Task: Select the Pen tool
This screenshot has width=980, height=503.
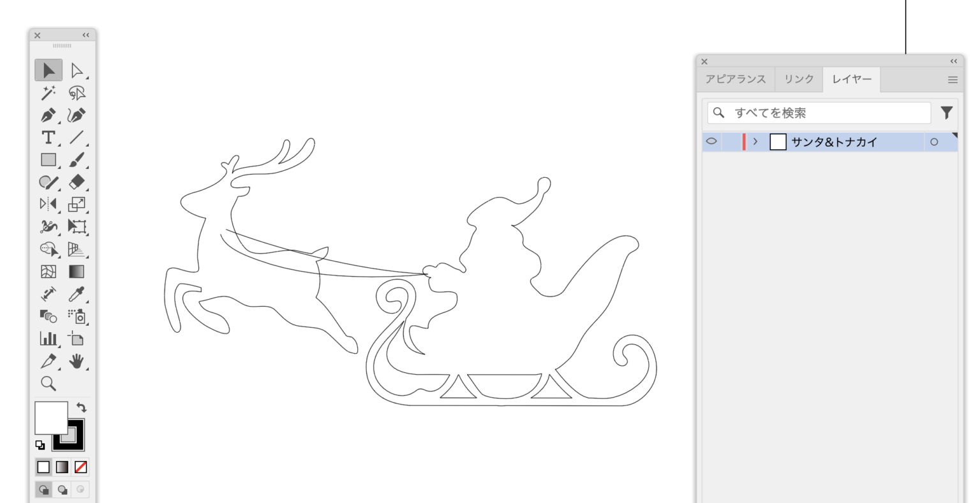Action: (48, 115)
